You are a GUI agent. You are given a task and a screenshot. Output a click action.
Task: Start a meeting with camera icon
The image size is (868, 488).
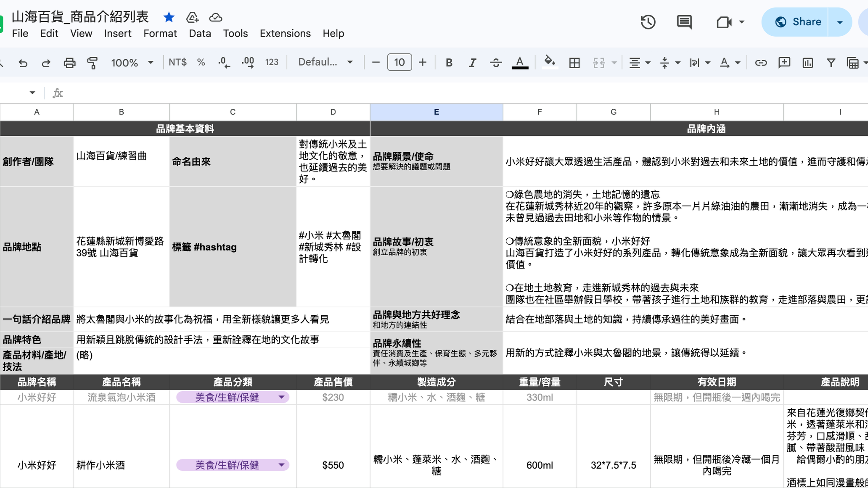click(x=724, y=22)
